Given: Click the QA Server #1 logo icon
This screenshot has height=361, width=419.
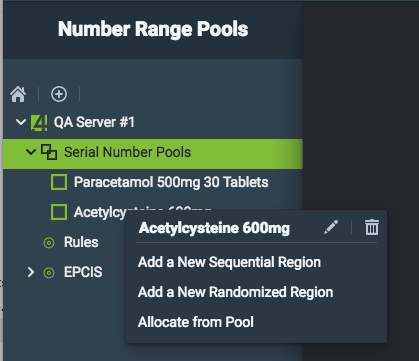Looking at the screenshot, I should [x=39, y=122].
